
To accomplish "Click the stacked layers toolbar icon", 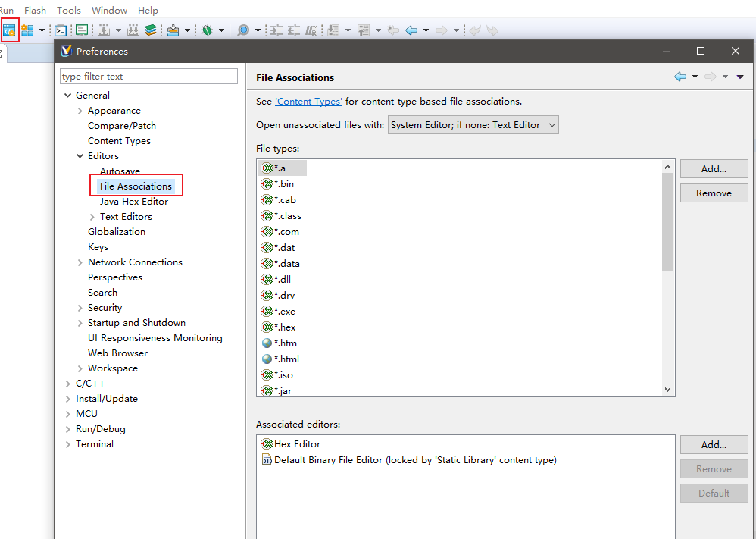I will coord(151,30).
